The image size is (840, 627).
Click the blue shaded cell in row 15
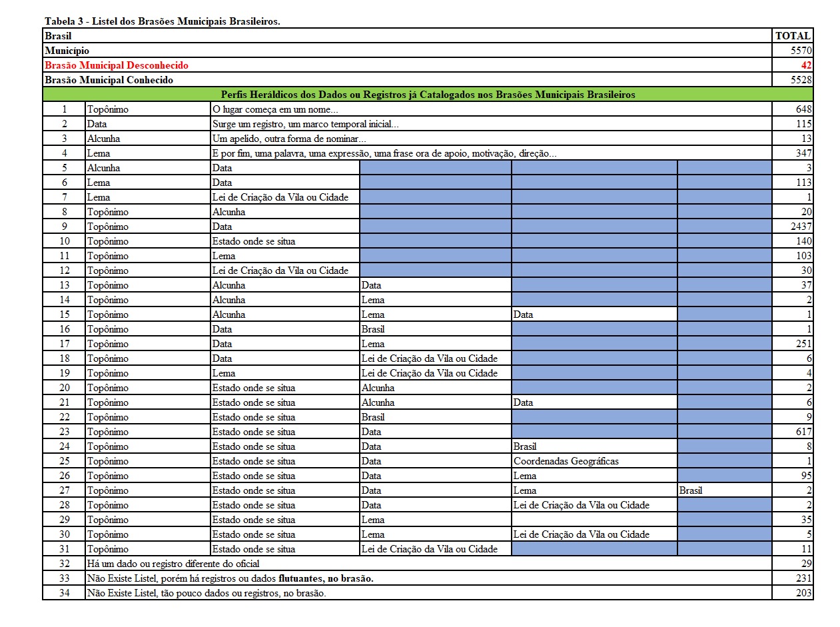[x=724, y=314]
